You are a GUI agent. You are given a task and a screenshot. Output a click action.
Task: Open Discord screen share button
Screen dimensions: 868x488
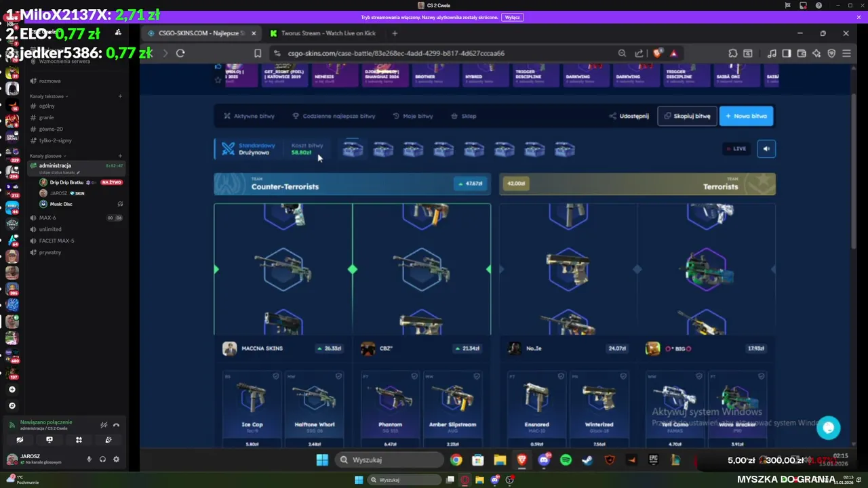pos(49,440)
